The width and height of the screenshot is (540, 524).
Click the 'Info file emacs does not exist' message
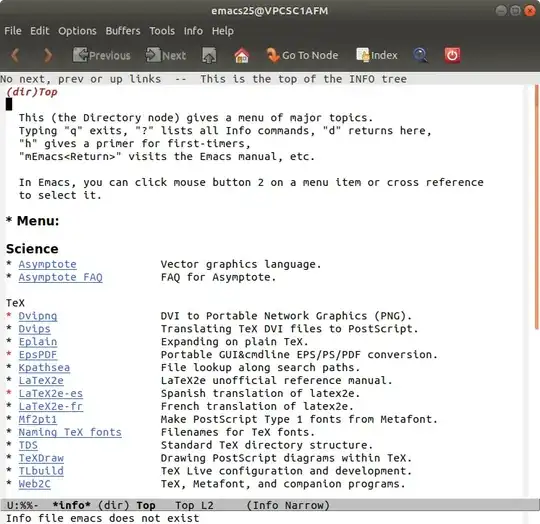[103, 518]
